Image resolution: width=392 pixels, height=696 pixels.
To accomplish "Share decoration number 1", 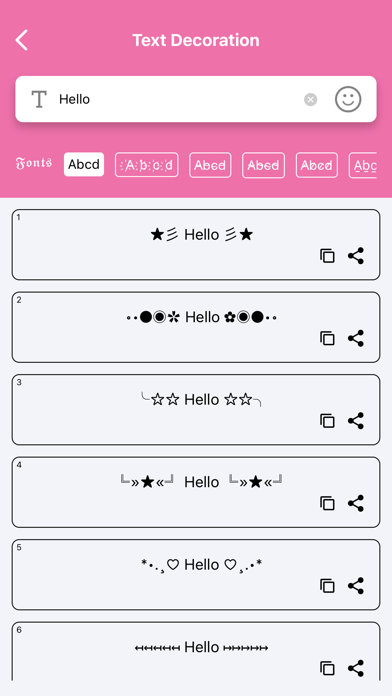I will 356,256.
